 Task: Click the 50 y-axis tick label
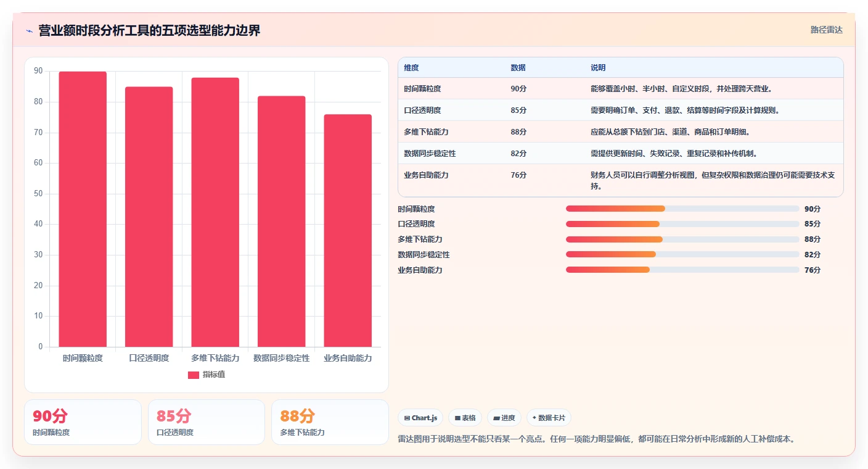[x=38, y=194]
